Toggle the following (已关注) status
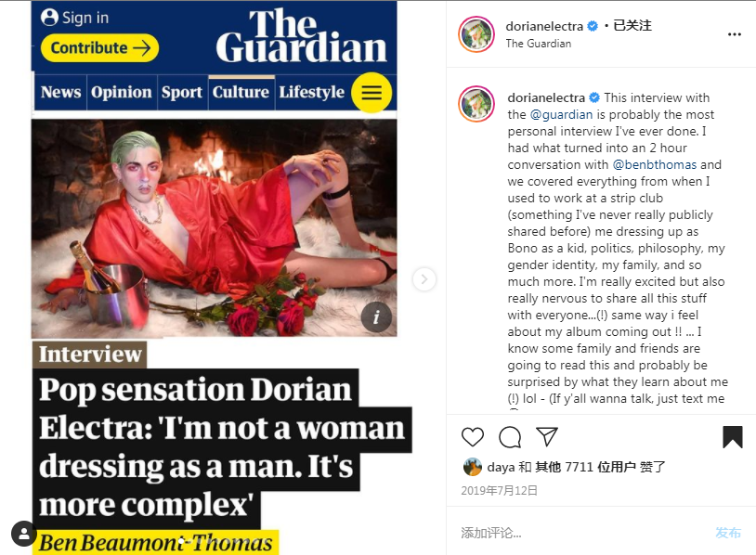Screen dimensions: 756x555 coord(632,26)
